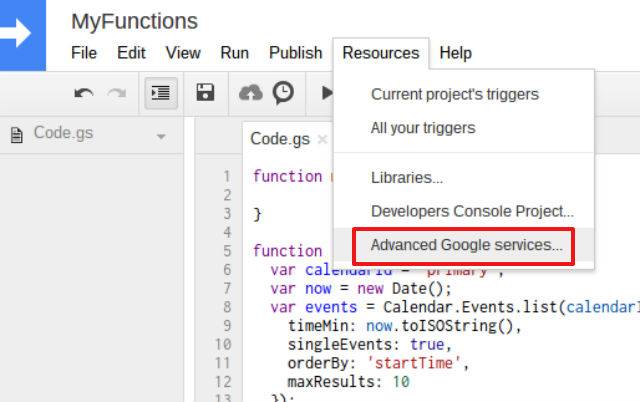The height and width of the screenshot is (402, 640).
Task: Run the script with play icon
Action: pyautogui.click(x=327, y=93)
